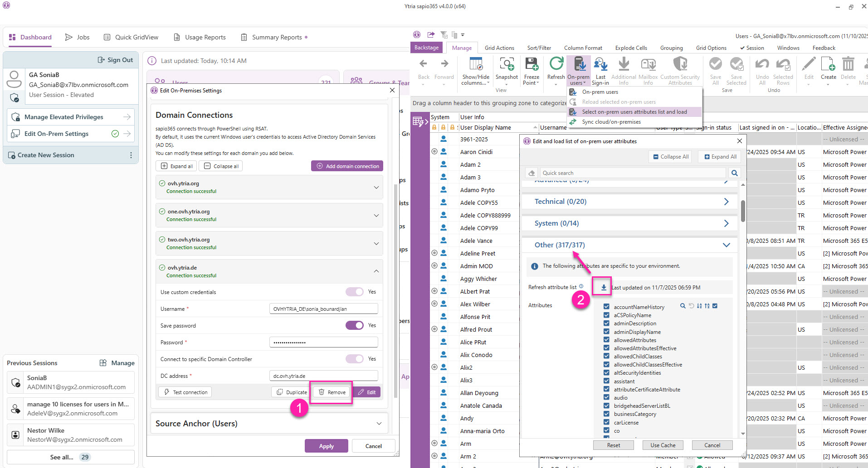The width and height of the screenshot is (868, 468).
Task: Click the Edit On-Prem Settings arrow
Action: (x=127, y=134)
